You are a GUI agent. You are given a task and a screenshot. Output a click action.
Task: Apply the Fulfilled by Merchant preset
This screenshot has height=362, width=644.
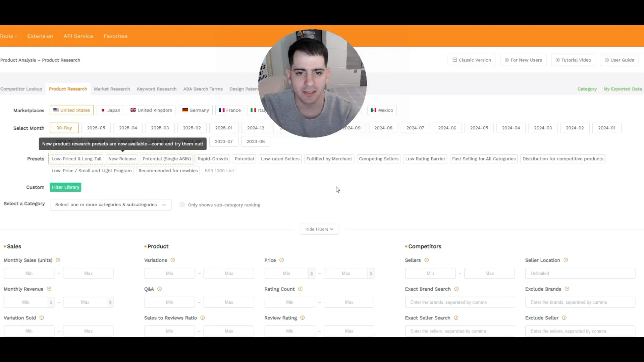pyautogui.click(x=329, y=159)
